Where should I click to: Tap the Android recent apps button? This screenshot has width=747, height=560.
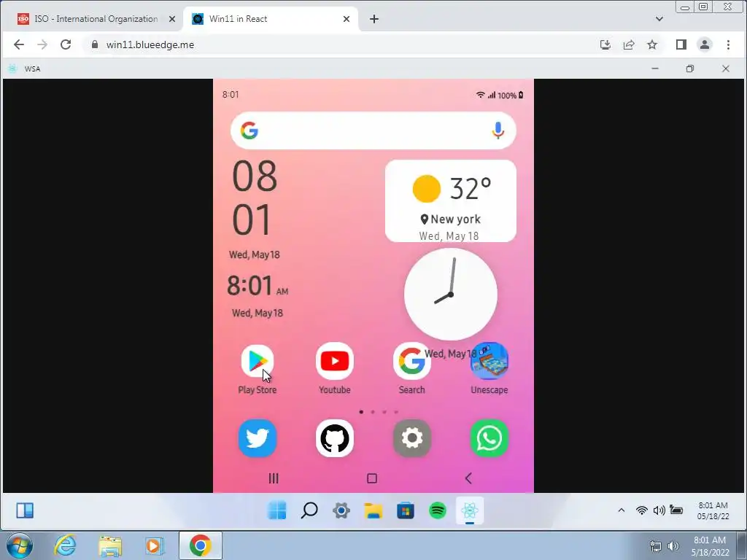tap(274, 478)
